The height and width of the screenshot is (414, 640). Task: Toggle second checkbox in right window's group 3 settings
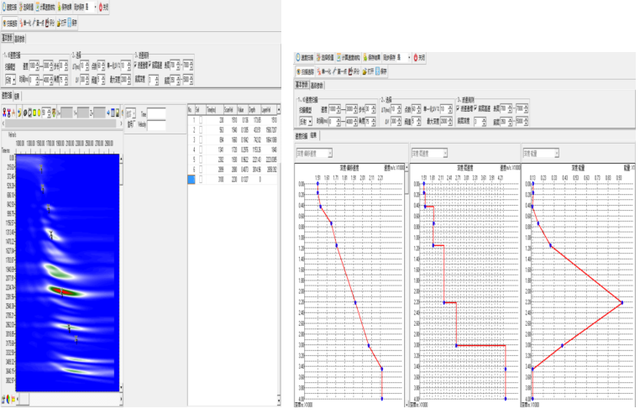[476, 109]
